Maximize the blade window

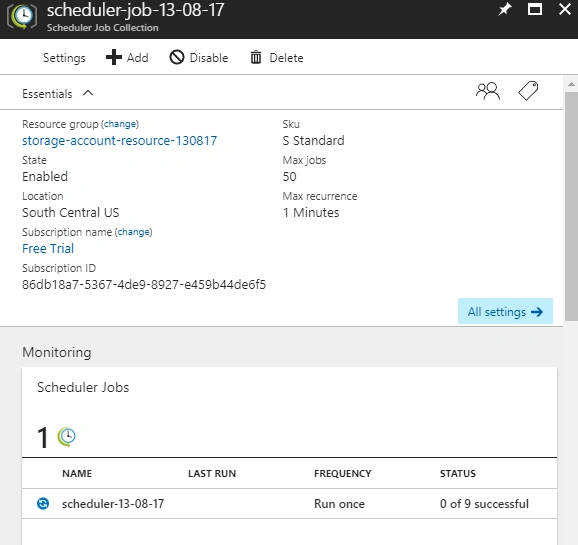[535, 9]
